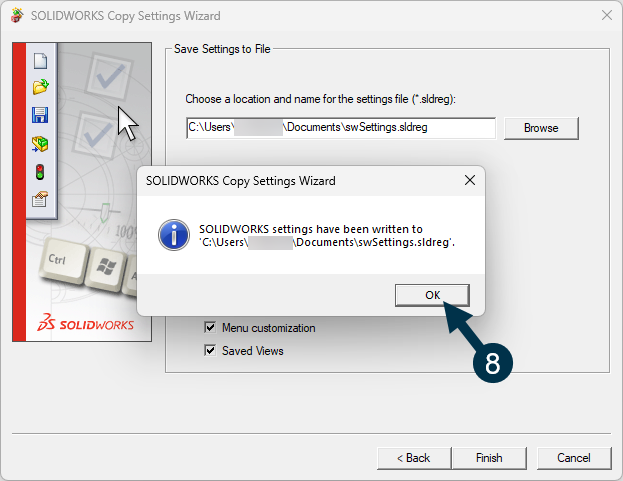Click the clipboard properties icon in banner
Viewport: 623px width, 481px height.
pos(40,199)
